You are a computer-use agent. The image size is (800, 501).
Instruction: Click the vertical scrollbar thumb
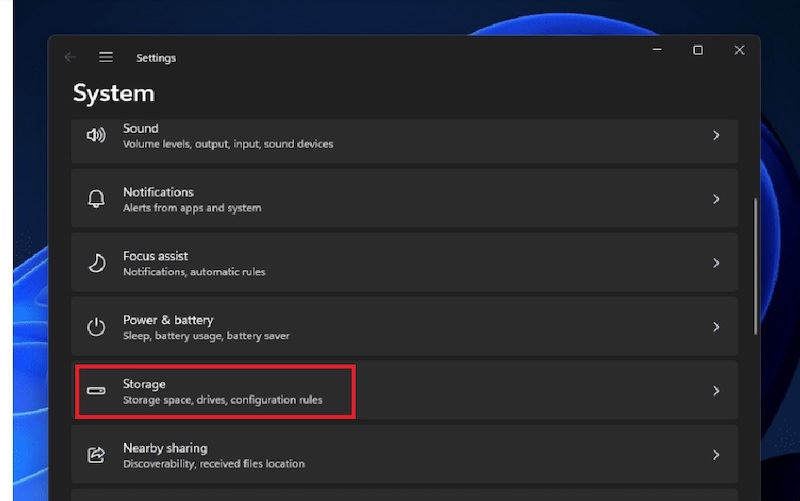pos(755,266)
